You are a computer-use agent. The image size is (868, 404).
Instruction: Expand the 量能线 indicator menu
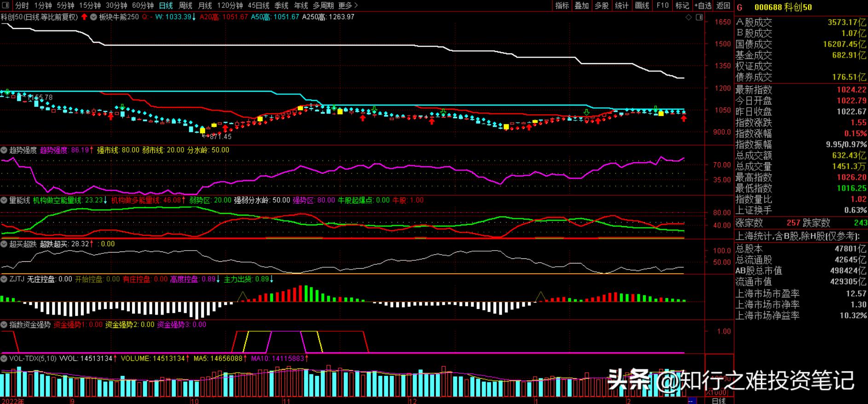tap(4, 200)
